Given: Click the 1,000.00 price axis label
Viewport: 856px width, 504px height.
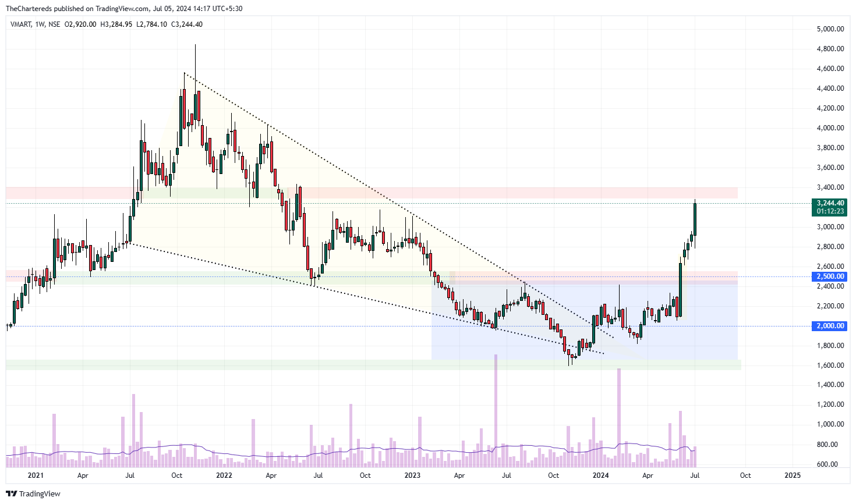Looking at the screenshot, I should 830,424.
